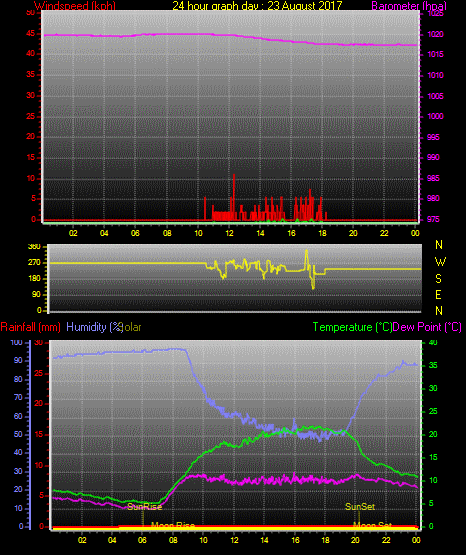Click the 100 humidity axis value
The height and width of the screenshot is (555, 466).
[16, 342]
